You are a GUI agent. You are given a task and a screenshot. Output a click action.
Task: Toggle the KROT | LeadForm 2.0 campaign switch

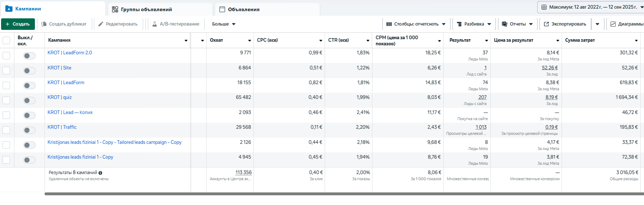point(29,56)
